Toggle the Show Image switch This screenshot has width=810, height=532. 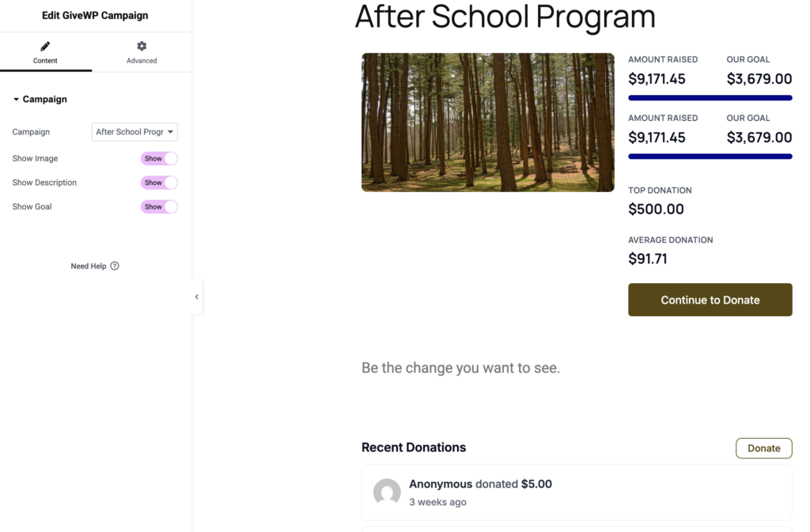tap(159, 158)
